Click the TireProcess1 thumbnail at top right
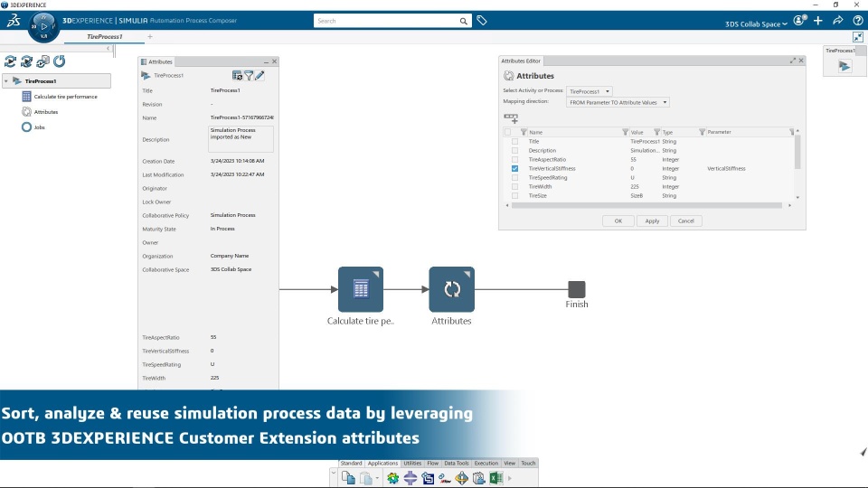 844,66
